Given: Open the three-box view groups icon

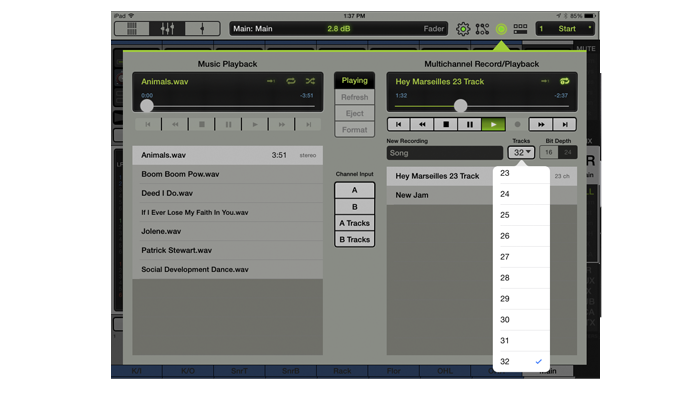Looking at the screenshot, I should tap(520, 29).
